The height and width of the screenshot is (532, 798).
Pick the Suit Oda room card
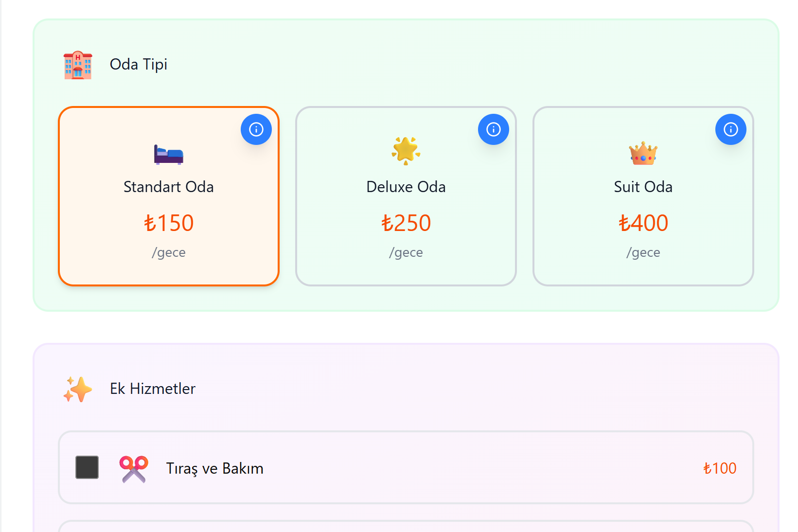coord(643,196)
